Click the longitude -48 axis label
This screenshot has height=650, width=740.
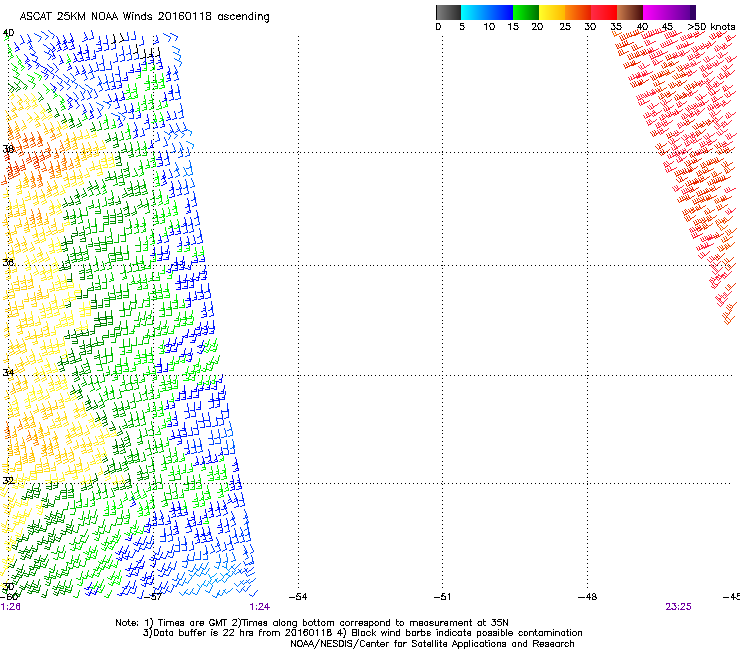pos(588,597)
